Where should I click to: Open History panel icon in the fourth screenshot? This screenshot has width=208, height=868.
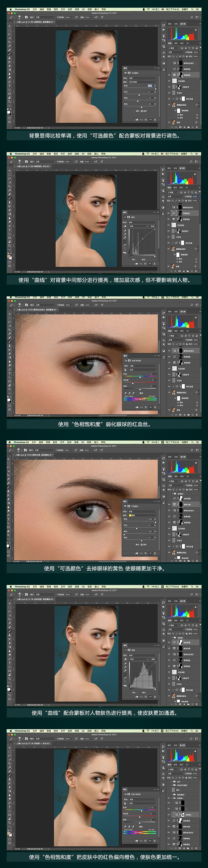pyautogui.click(x=164, y=458)
